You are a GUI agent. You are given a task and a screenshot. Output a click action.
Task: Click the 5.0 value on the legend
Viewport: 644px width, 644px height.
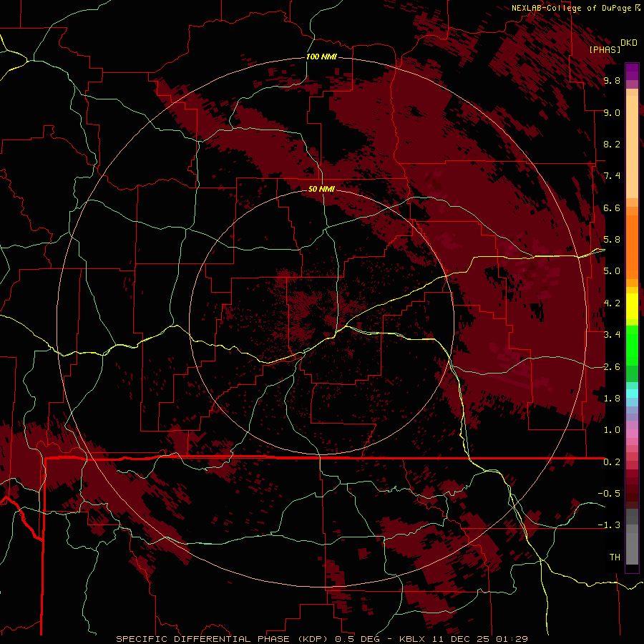[612, 271]
